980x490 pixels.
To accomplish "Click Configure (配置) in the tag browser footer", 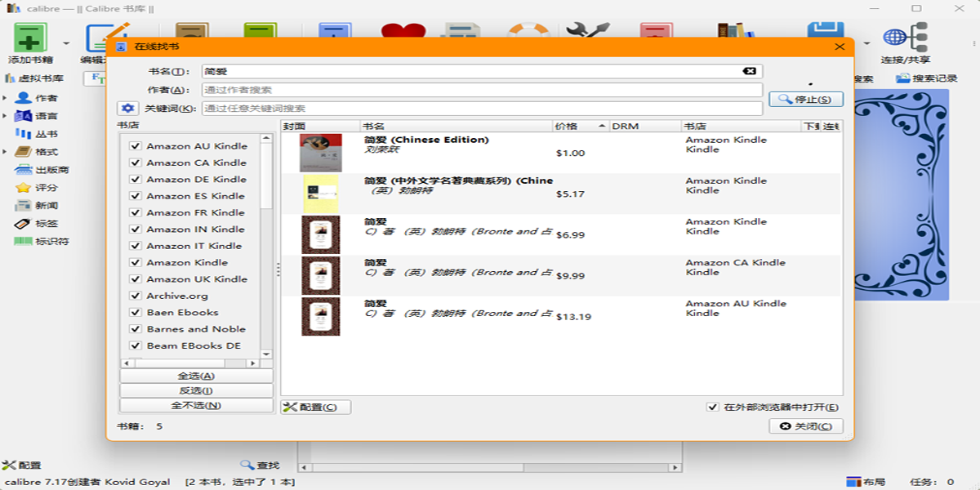I will coord(22,465).
